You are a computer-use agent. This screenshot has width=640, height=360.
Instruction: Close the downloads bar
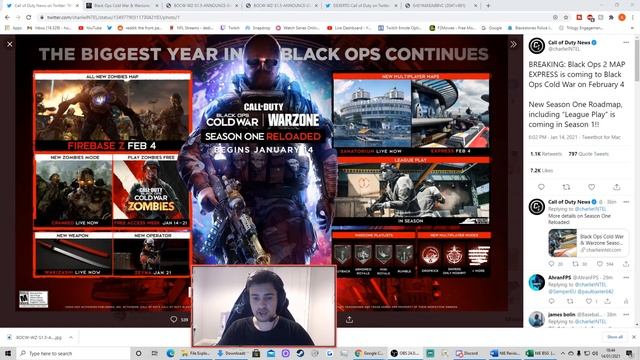pos(633,337)
